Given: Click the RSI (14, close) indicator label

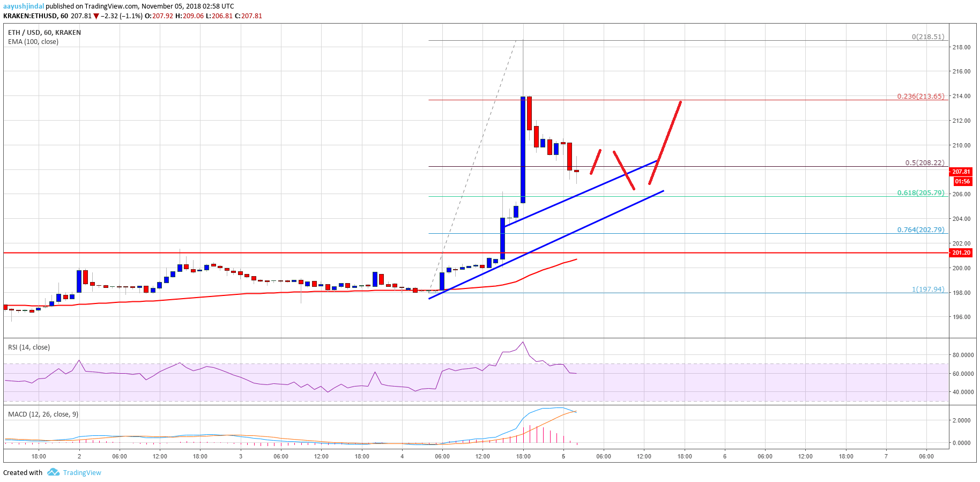Looking at the screenshot, I should click(29, 347).
